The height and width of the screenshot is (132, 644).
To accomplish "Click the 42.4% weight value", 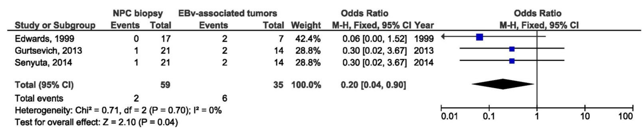I will click(308, 39).
